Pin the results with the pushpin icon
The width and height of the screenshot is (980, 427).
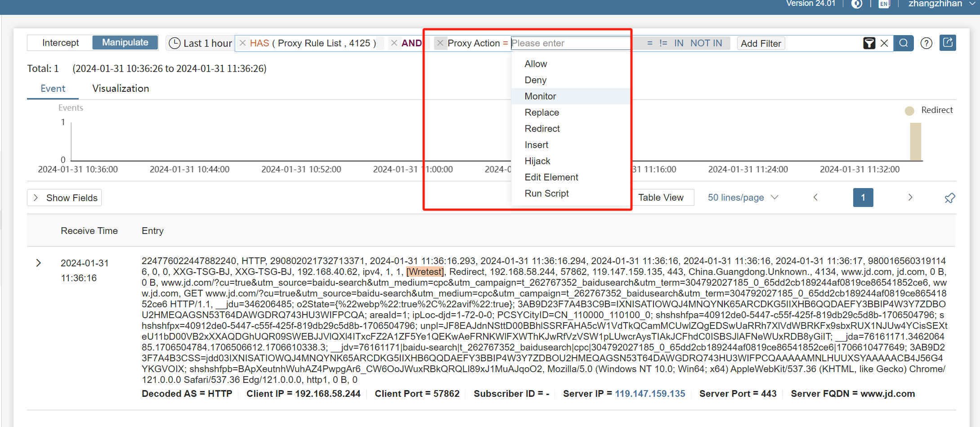pos(949,198)
